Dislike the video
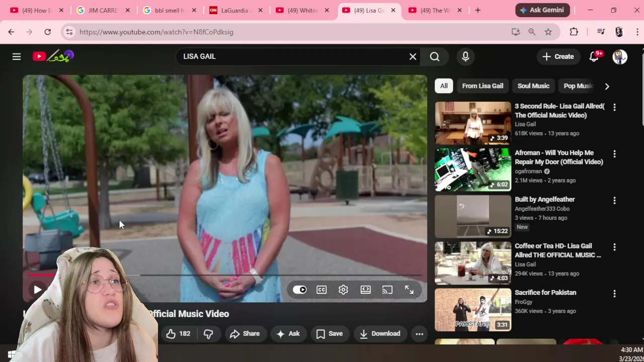 pyautogui.click(x=208, y=333)
